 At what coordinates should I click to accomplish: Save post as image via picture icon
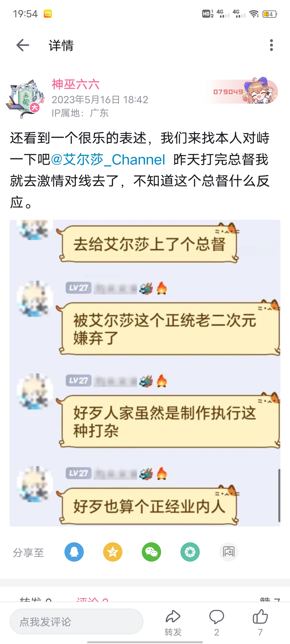pyautogui.click(x=229, y=552)
